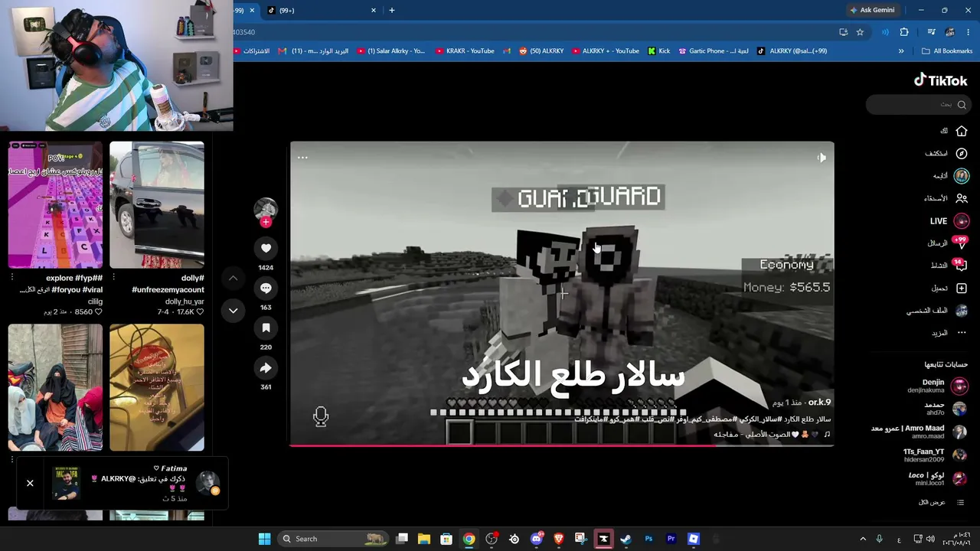Open File Explorer from the taskbar
This screenshot has width=980, height=551.
423,539
